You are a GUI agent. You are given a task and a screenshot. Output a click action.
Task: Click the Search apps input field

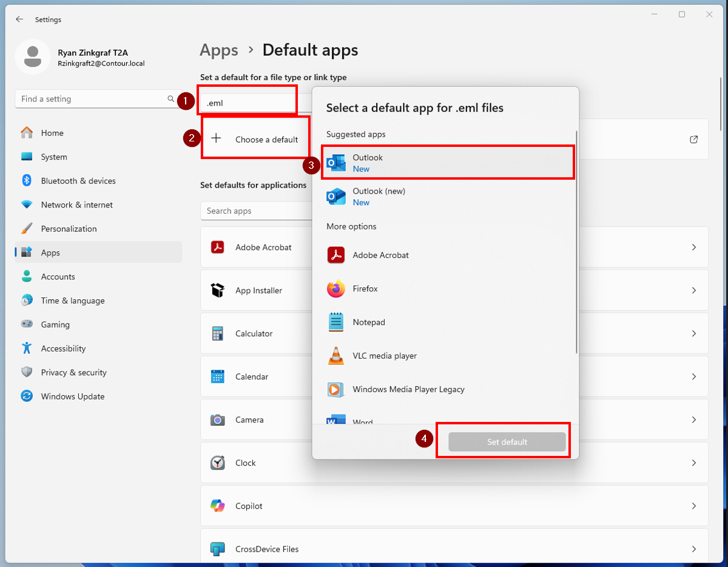(x=256, y=211)
